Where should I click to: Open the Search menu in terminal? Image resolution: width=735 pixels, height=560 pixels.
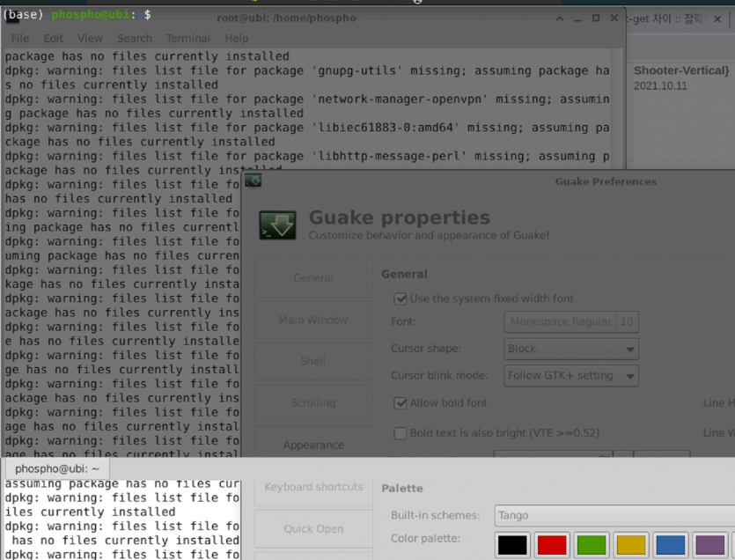[135, 39]
